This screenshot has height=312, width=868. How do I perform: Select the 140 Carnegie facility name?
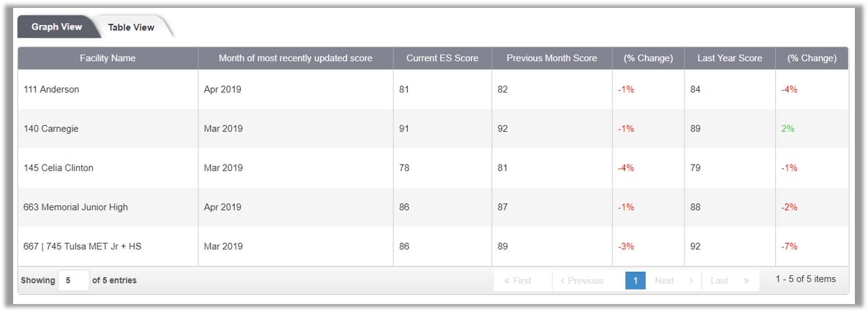[51, 128]
